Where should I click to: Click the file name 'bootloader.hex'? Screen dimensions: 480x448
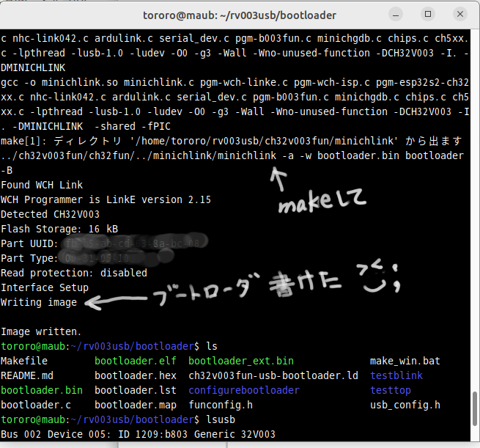[136, 375]
